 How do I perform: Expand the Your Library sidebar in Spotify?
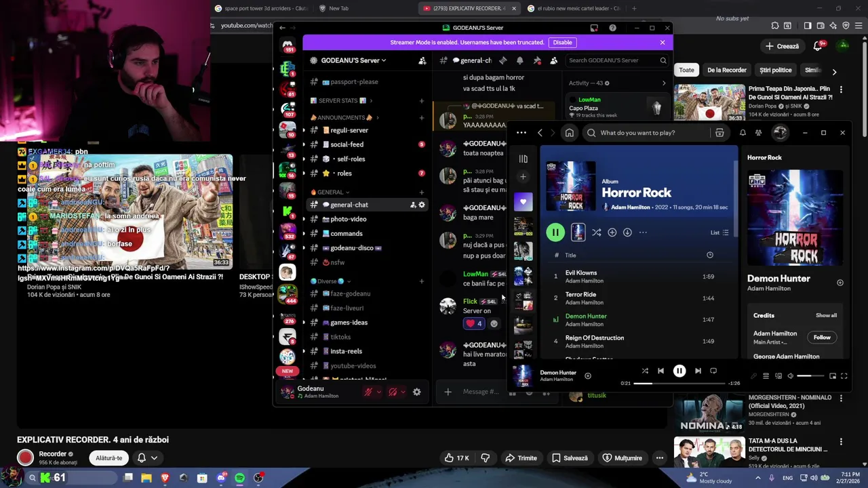click(523, 159)
